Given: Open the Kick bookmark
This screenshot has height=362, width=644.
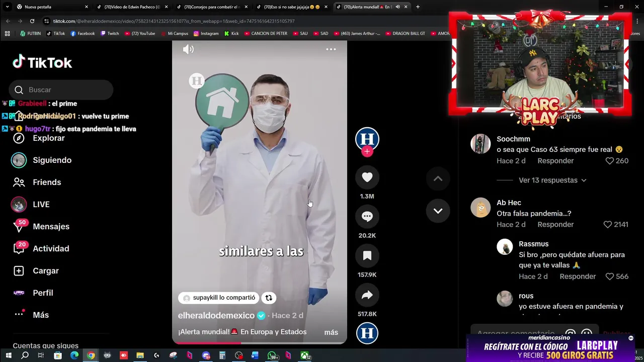Looking at the screenshot, I should point(231,34).
